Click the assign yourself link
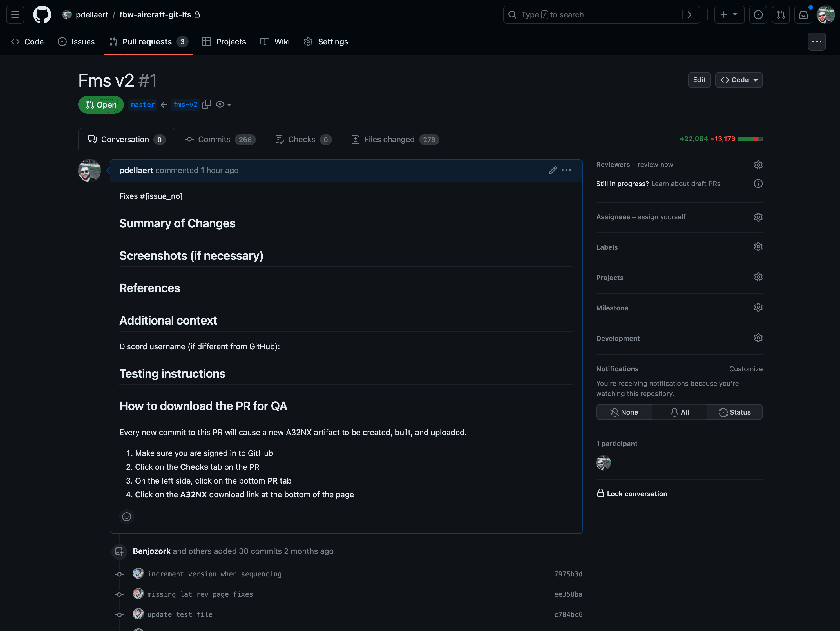 [661, 217]
